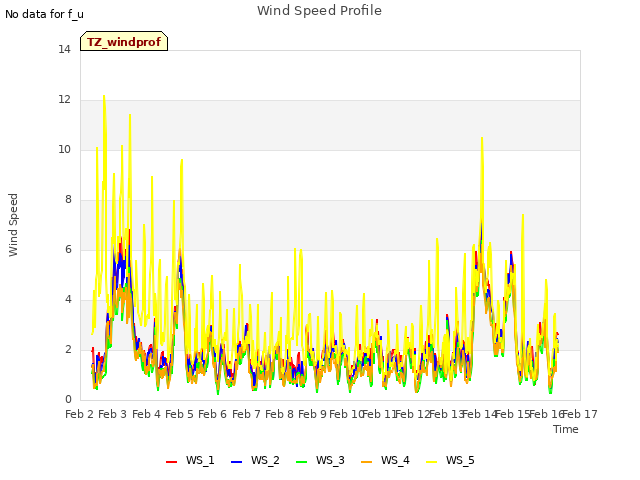
Task: Click the WS_4 orange legend swatch
Action: [367, 461]
